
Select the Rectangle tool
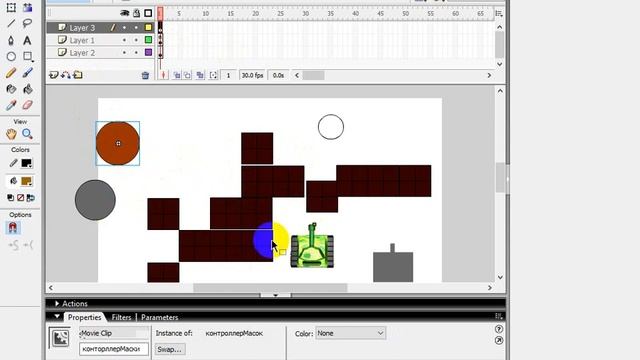click(x=27, y=56)
